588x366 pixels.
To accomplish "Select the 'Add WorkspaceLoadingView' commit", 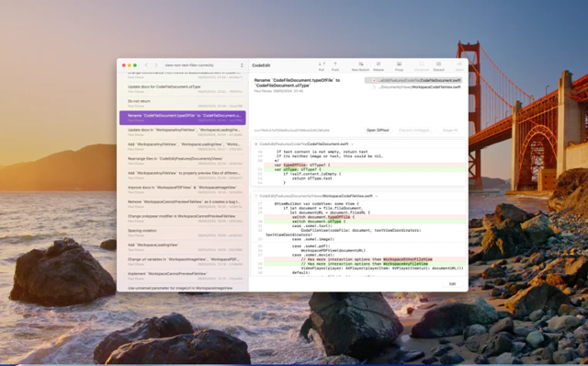I will pos(183,247).
